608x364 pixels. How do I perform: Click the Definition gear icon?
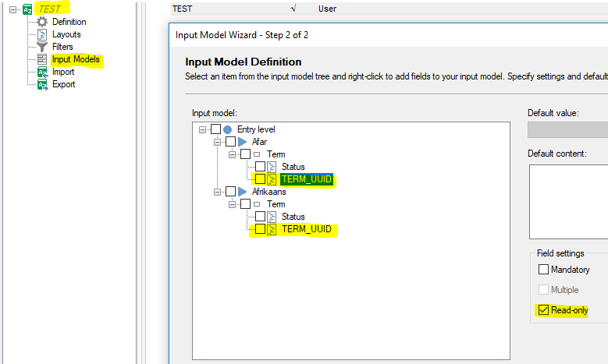tap(43, 22)
